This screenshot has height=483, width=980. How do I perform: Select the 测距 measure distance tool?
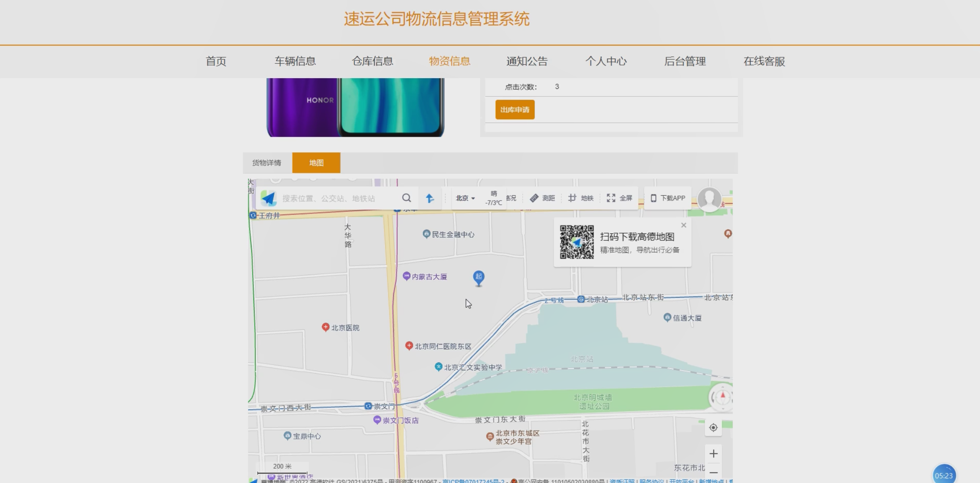click(x=542, y=198)
